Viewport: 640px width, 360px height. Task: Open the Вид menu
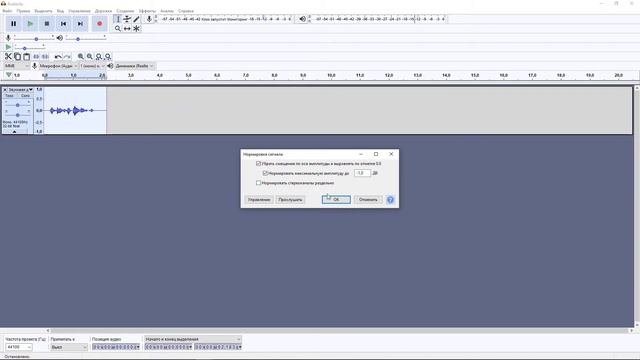click(x=60, y=11)
